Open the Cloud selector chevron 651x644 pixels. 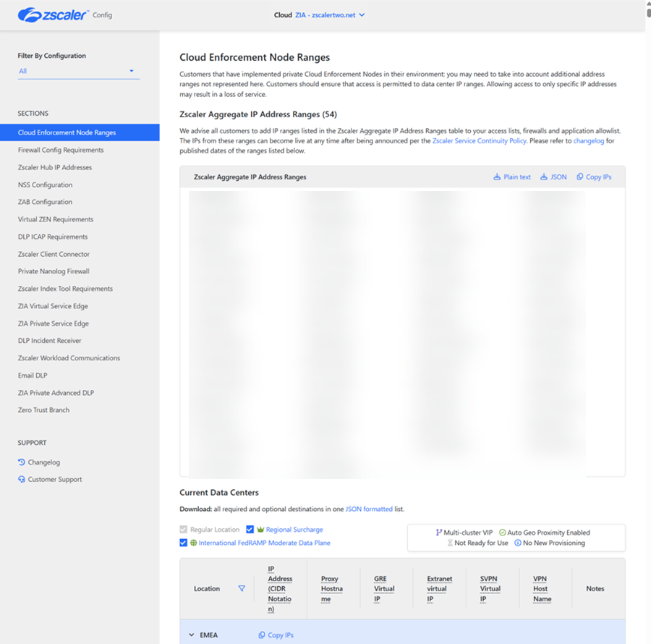coord(362,15)
